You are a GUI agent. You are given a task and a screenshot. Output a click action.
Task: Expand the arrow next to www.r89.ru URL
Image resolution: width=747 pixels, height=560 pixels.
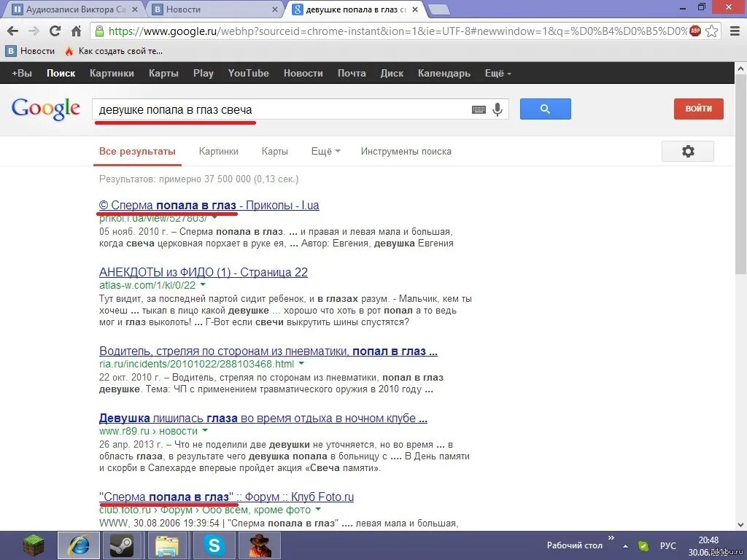[x=205, y=430]
